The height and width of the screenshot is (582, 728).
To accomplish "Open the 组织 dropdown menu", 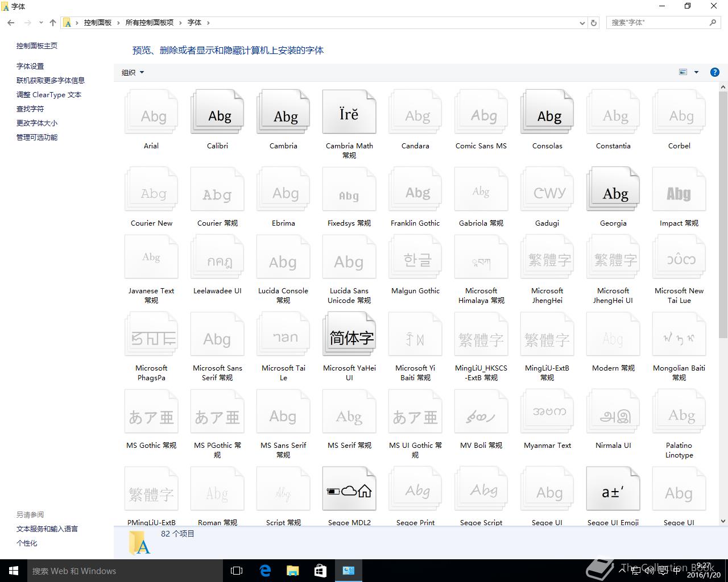I will 133,72.
